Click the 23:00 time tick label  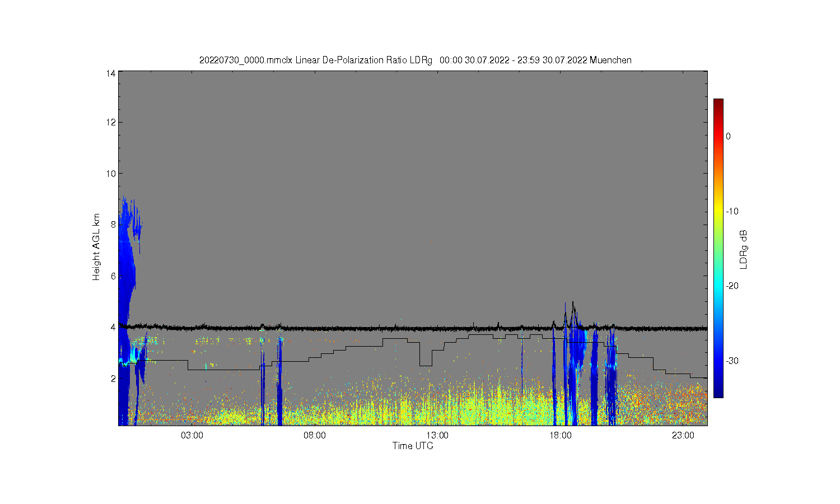pyautogui.click(x=683, y=436)
